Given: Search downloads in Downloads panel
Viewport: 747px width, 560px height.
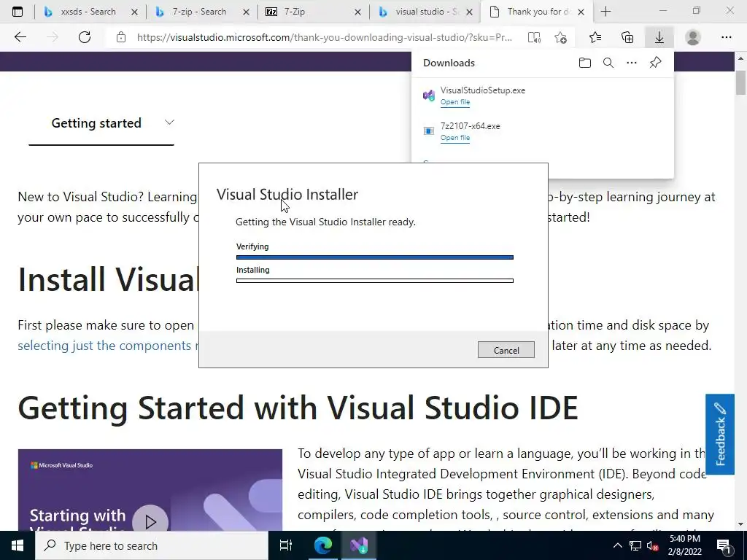Looking at the screenshot, I should (x=608, y=63).
